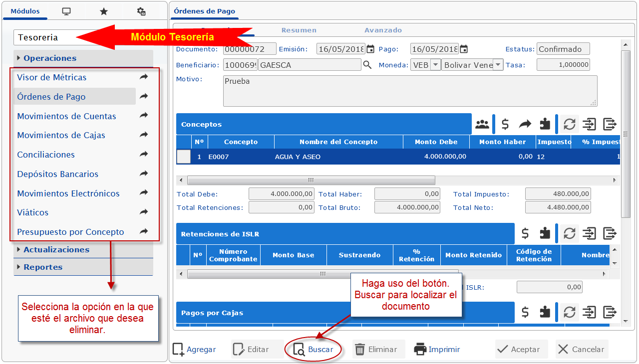
Task: Open the settings gears tab in sidebar
Action: 141,11
